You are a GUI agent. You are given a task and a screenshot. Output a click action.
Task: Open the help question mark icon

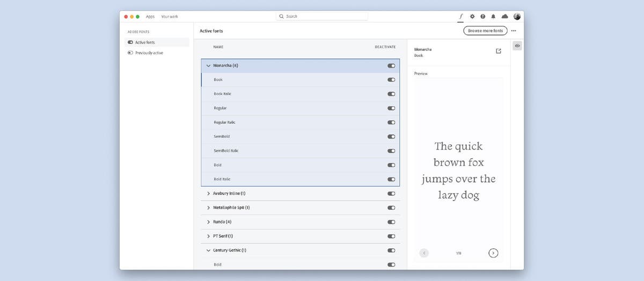pos(482,17)
